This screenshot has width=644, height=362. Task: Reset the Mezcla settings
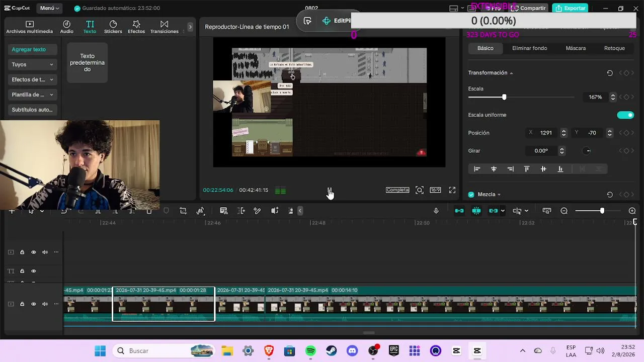tap(610, 195)
